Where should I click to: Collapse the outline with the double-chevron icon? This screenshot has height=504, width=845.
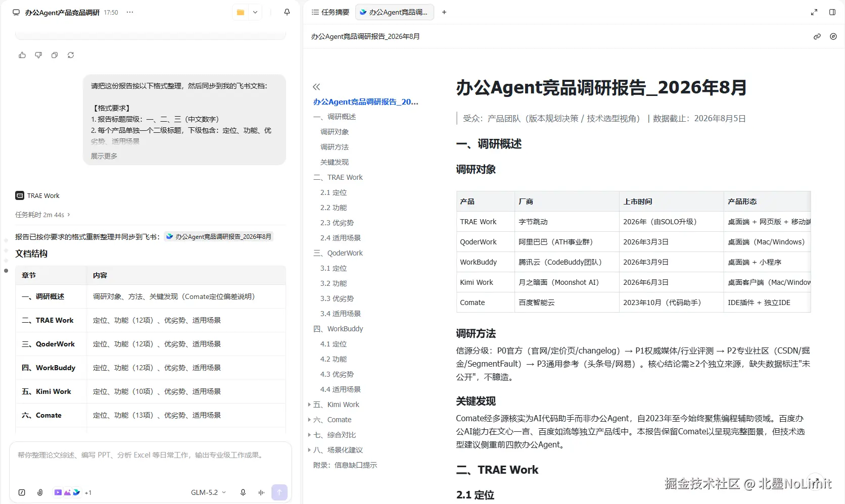316,87
